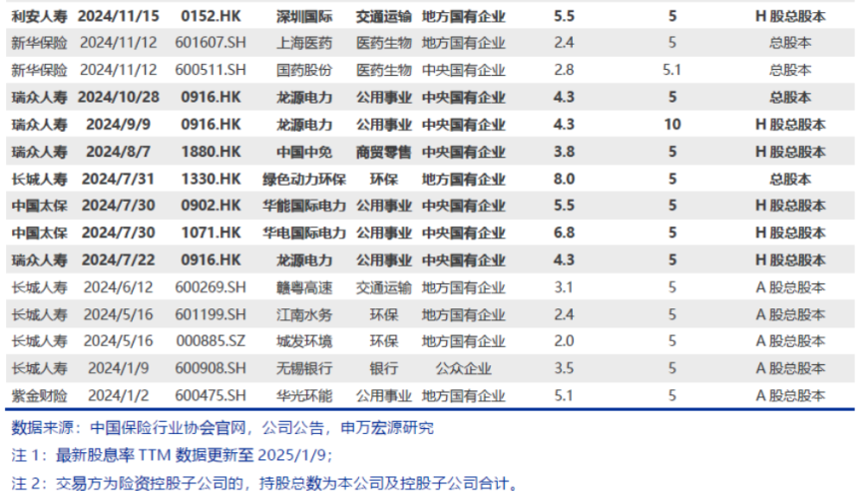Select the stock code 0152.HK
The width and height of the screenshot is (868, 491).
pyautogui.click(x=211, y=16)
